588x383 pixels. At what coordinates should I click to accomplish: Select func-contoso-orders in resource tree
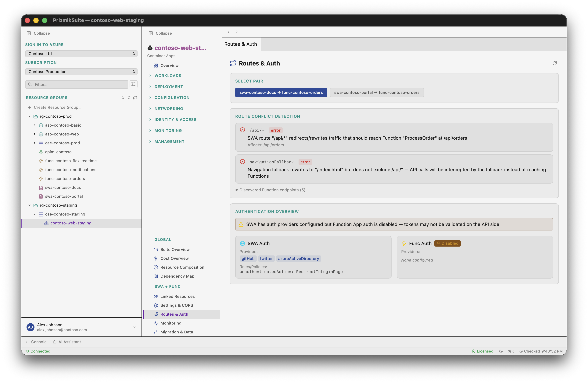point(81,179)
